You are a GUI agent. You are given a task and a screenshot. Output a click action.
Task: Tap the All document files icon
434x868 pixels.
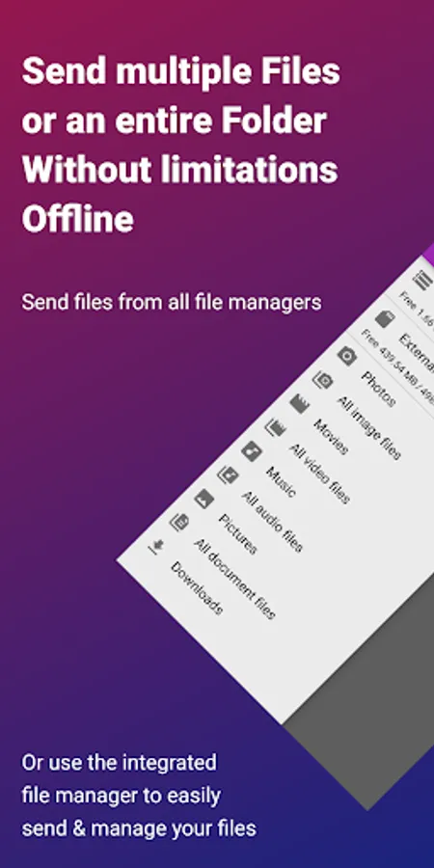point(179,523)
